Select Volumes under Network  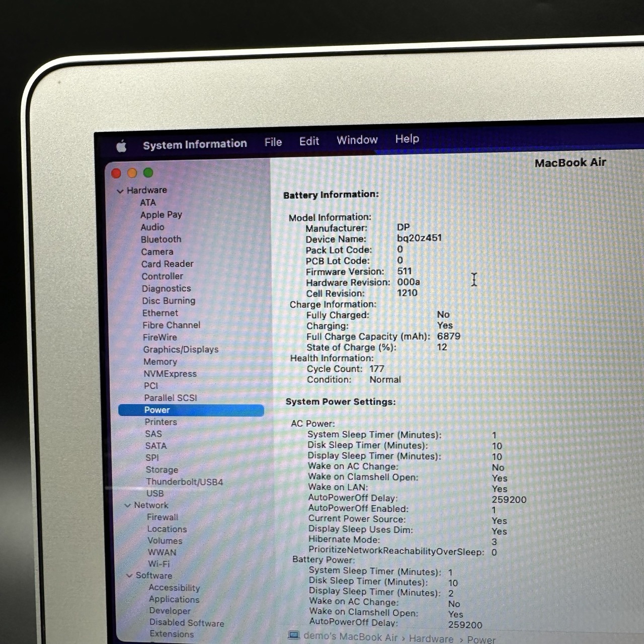tap(165, 541)
